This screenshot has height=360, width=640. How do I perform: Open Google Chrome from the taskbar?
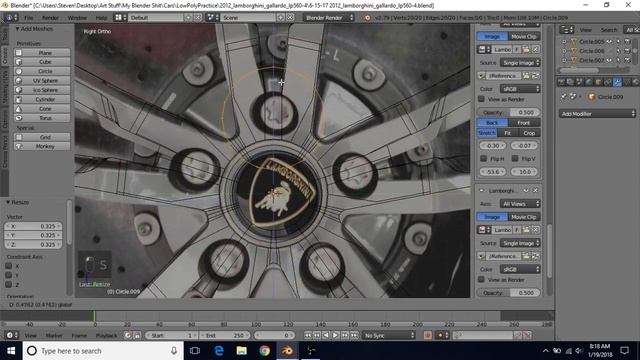[264, 351]
